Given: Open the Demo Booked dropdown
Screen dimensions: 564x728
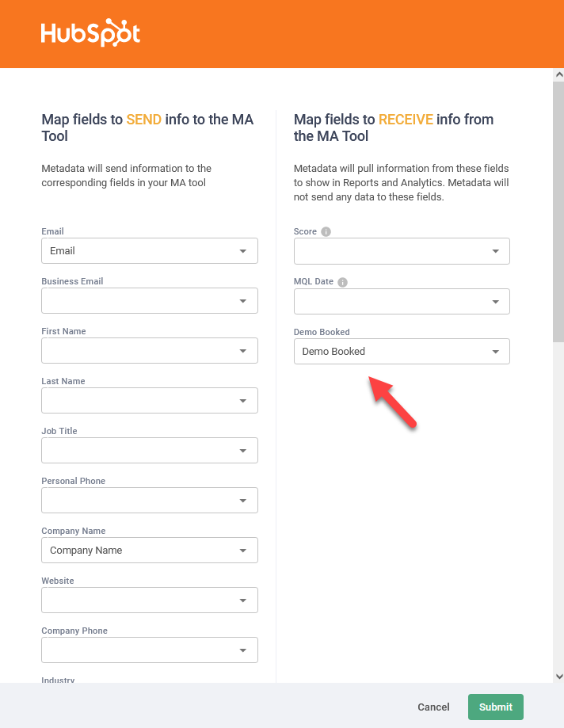Looking at the screenshot, I should click(402, 352).
